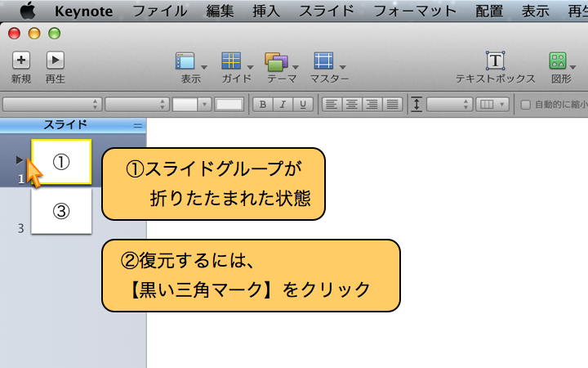
Task: Open the font style popup
Action: click(137, 105)
